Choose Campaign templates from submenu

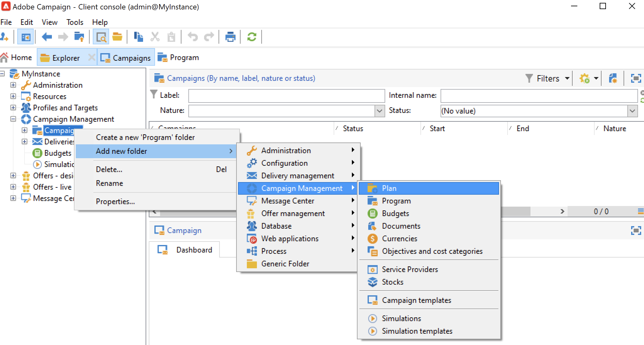pos(416,300)
